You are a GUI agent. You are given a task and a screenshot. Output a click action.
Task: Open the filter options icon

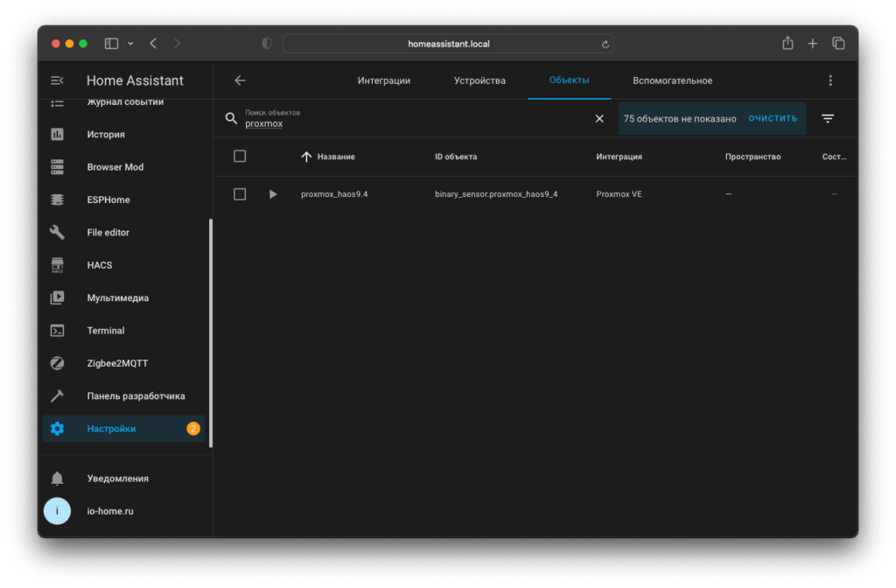[828, 118]
